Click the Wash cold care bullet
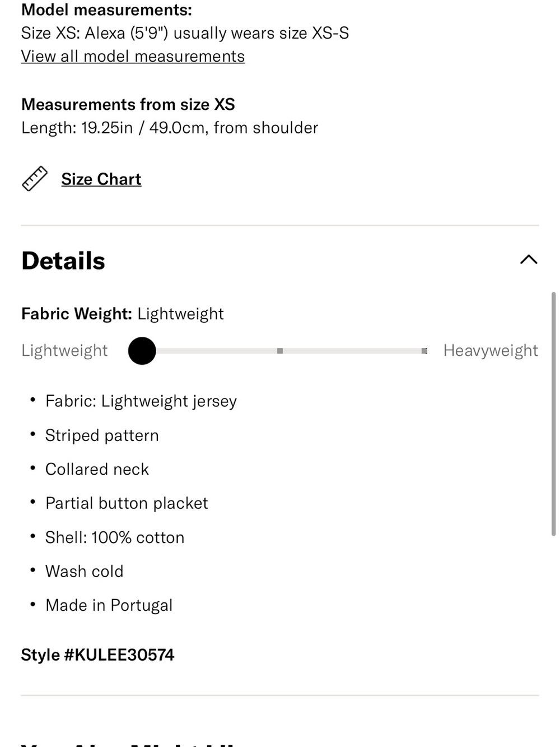This screenshot has height=747, width=560. [x=85, y=572]
